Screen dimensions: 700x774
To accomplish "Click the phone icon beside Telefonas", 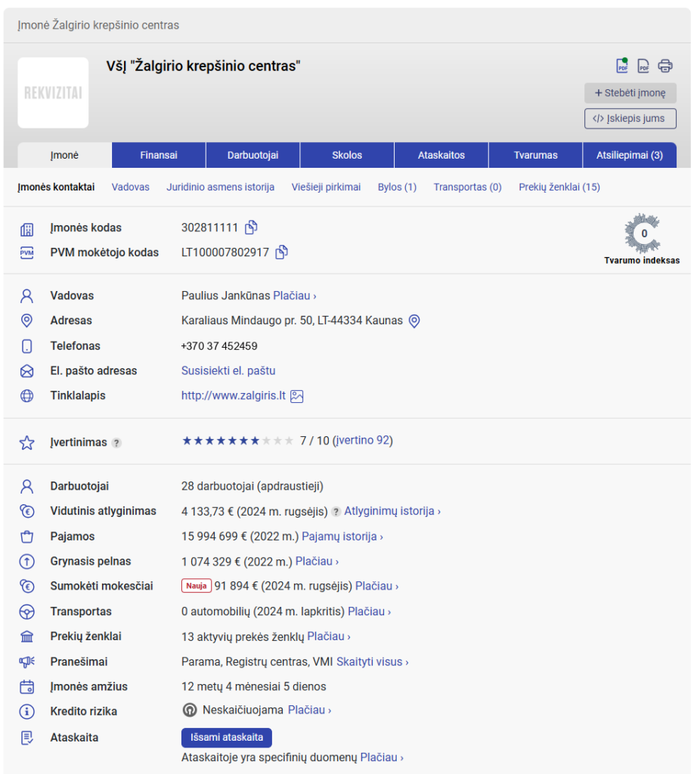I will (26, 346).
